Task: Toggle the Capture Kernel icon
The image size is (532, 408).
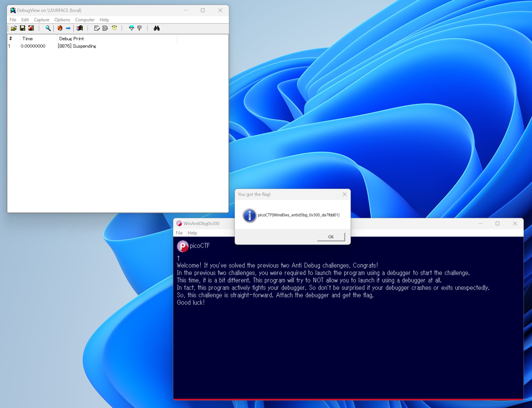Action: [x=60, y=28]
